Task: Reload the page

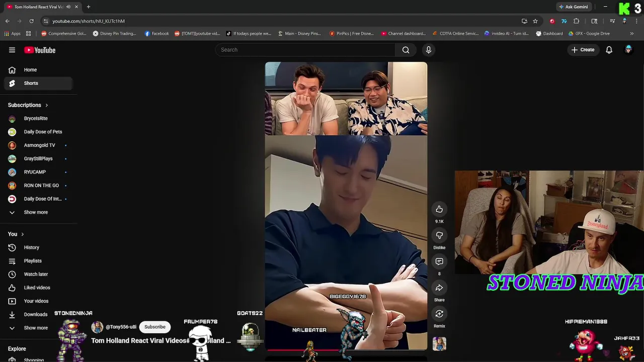Action: coord(31,21)
